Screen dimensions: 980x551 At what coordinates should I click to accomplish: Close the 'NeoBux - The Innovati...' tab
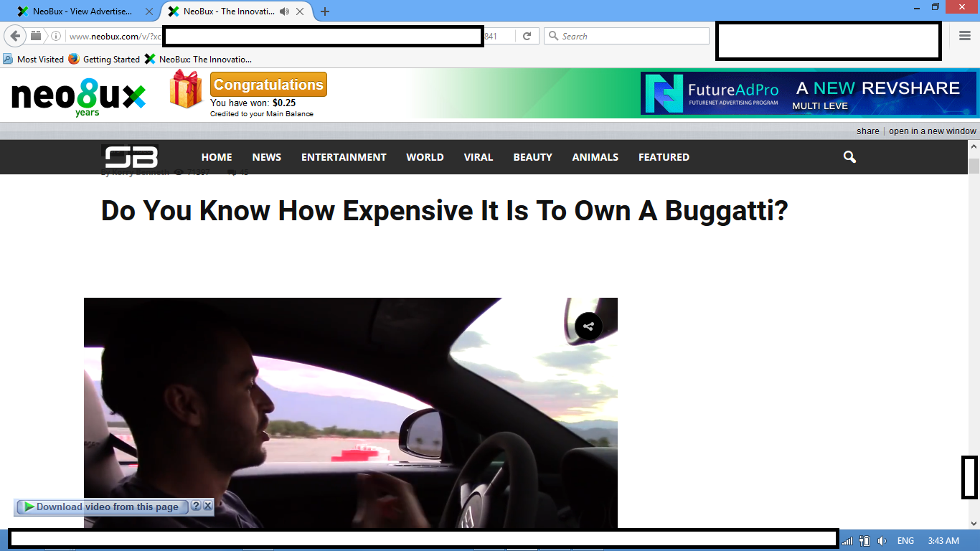[301, 11]
